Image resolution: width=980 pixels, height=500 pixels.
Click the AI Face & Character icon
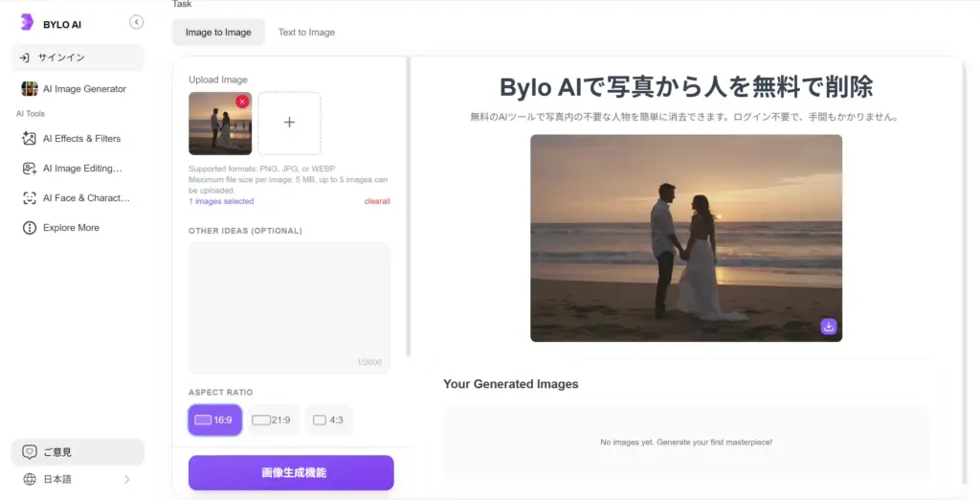[29, 197]
